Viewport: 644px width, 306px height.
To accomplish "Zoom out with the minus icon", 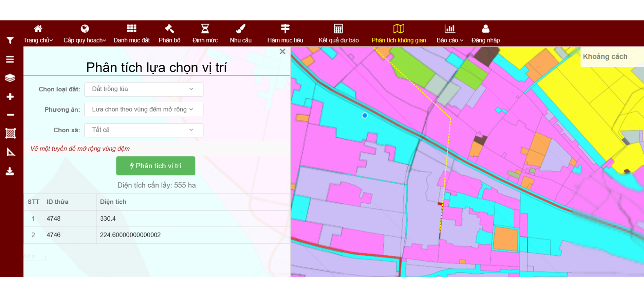I will pyautogui.click(x=10, y=115).
